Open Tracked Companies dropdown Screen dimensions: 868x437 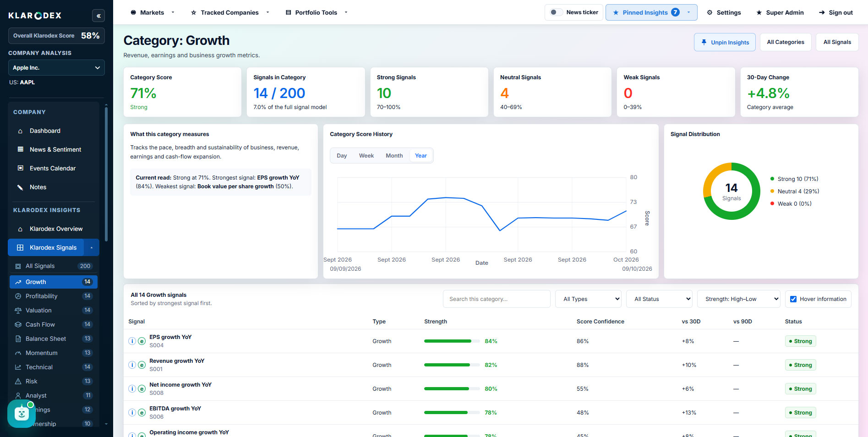(230, 12)
